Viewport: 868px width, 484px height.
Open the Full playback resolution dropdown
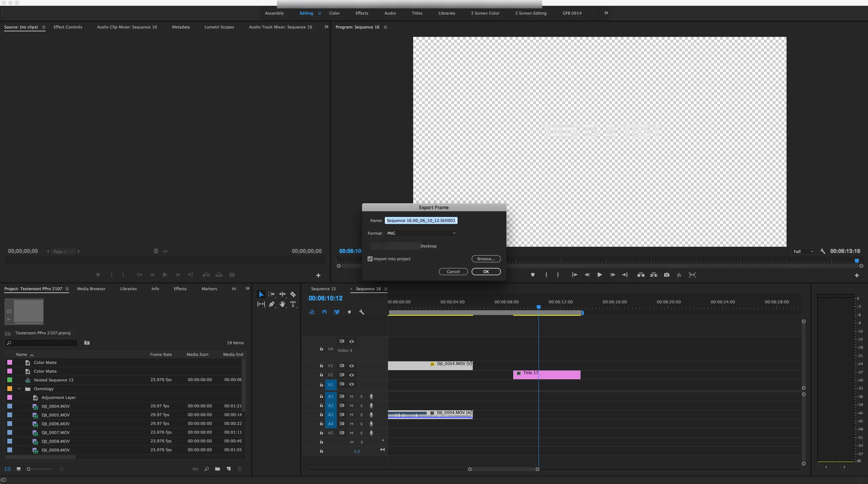click(803, 251)
